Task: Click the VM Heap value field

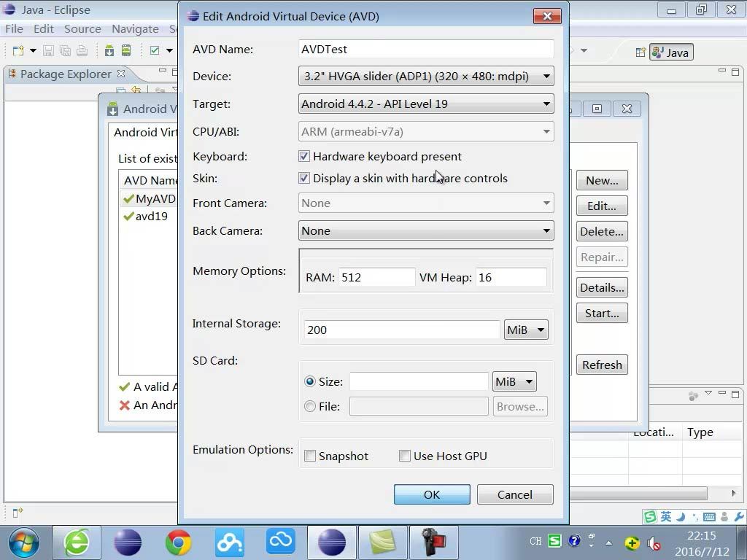Action: (511, 277)
